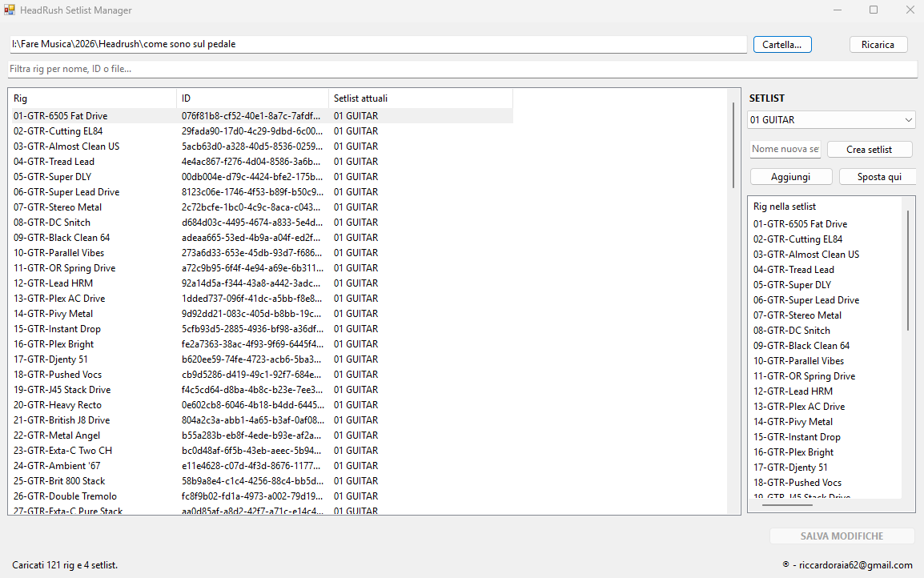Select rig 03-GTR-Almost Clean US in main list
Screen dimensions: 924x578
66,147
